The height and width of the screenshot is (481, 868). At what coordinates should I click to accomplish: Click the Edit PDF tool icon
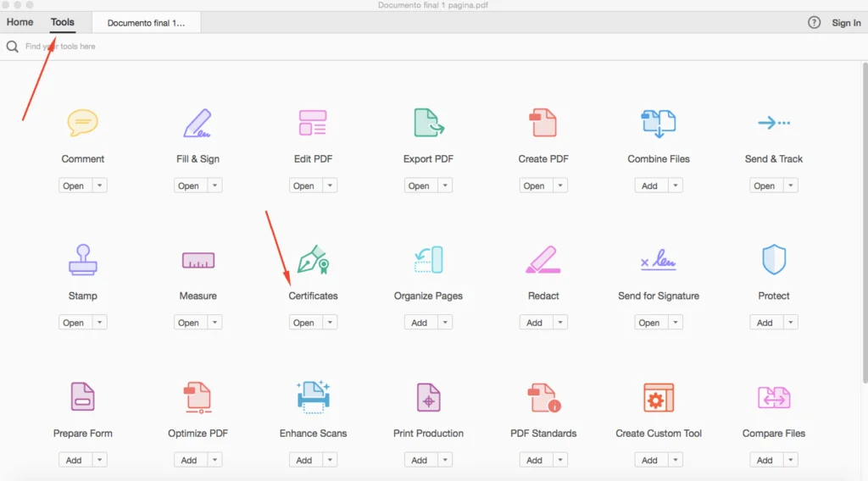[313, 124]
